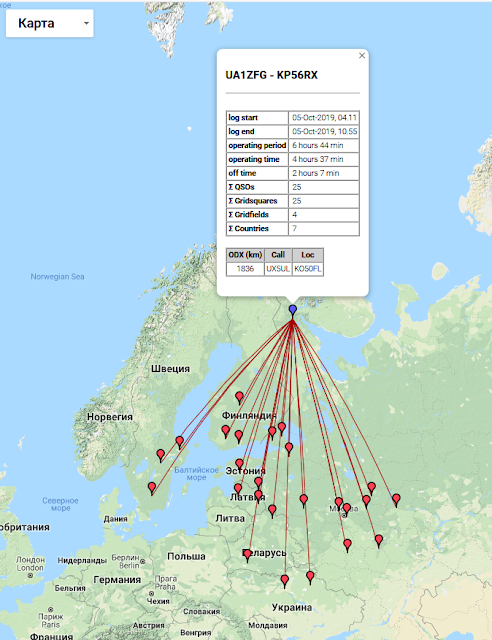Select log end value 05-Oct-2019, 10.55
492x640 pixels.
pyautogui.click(x=324, y=131)
